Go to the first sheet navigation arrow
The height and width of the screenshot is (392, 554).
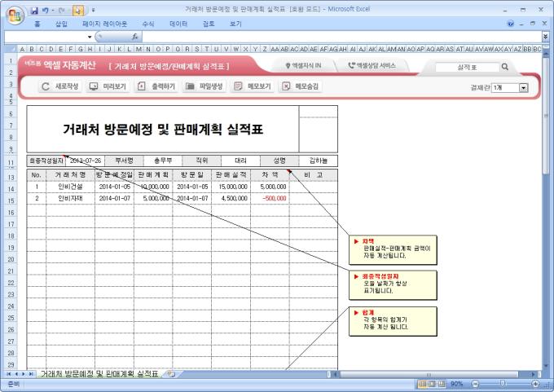click(x=8, y=374)
